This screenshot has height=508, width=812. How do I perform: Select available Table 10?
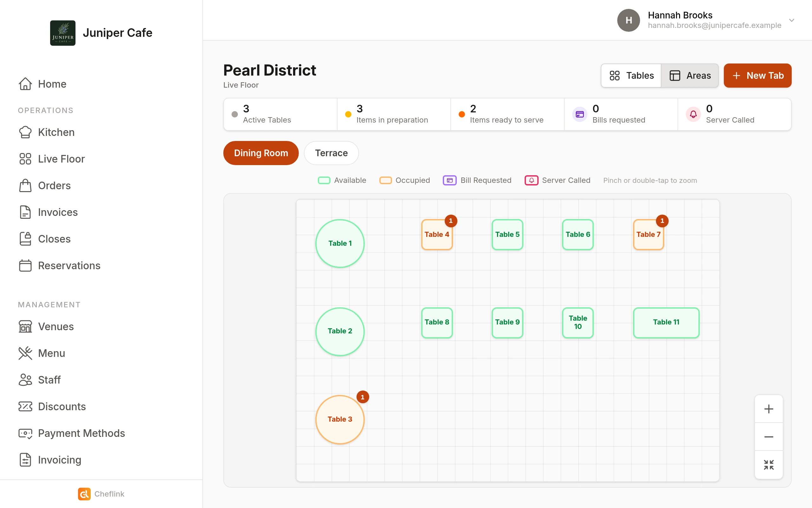click(578, 323)
